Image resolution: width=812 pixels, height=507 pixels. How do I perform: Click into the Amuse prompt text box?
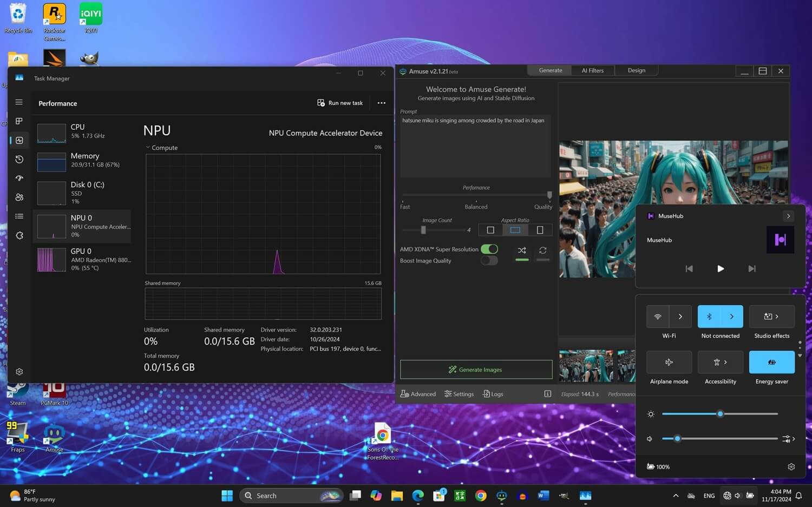(x=475, y=146)
